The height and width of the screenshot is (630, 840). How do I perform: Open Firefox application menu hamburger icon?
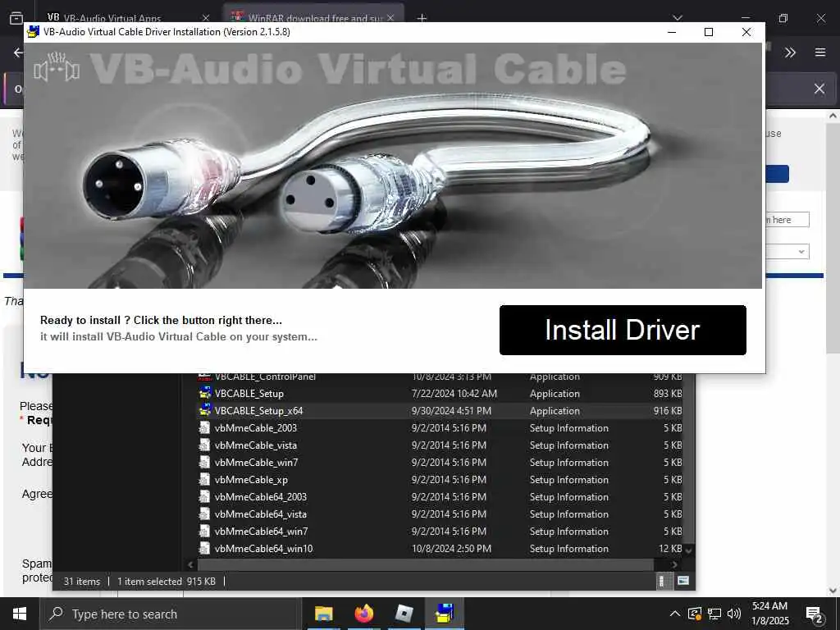point(820,52)
